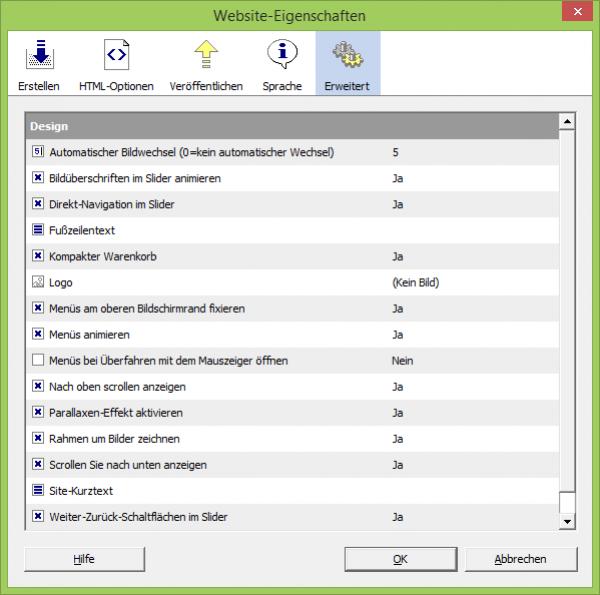The image size is (600, 595).
Task: Open the Erstellen settings icon
Action: (x=38, y=54)
